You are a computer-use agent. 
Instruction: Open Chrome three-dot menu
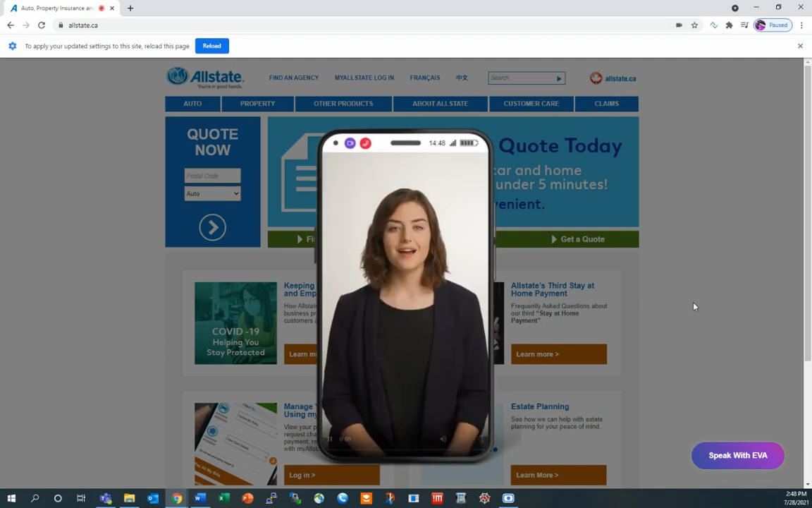click(801, 25)
